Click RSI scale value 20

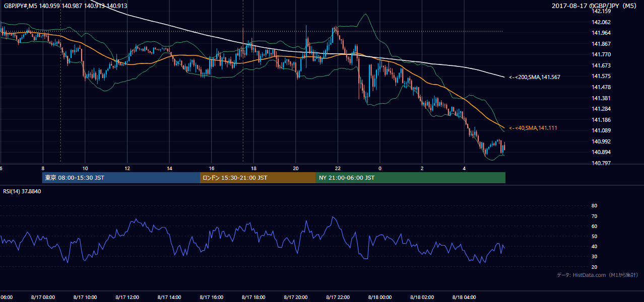(594, 267)
